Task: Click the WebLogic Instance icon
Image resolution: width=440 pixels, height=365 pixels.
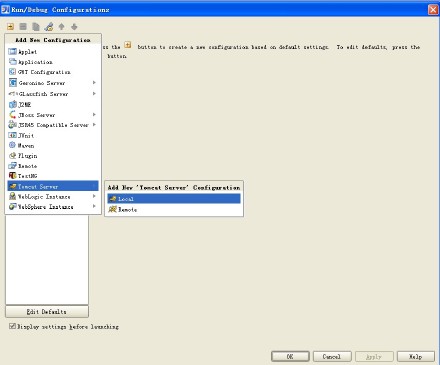Action: tap(13, 196)
